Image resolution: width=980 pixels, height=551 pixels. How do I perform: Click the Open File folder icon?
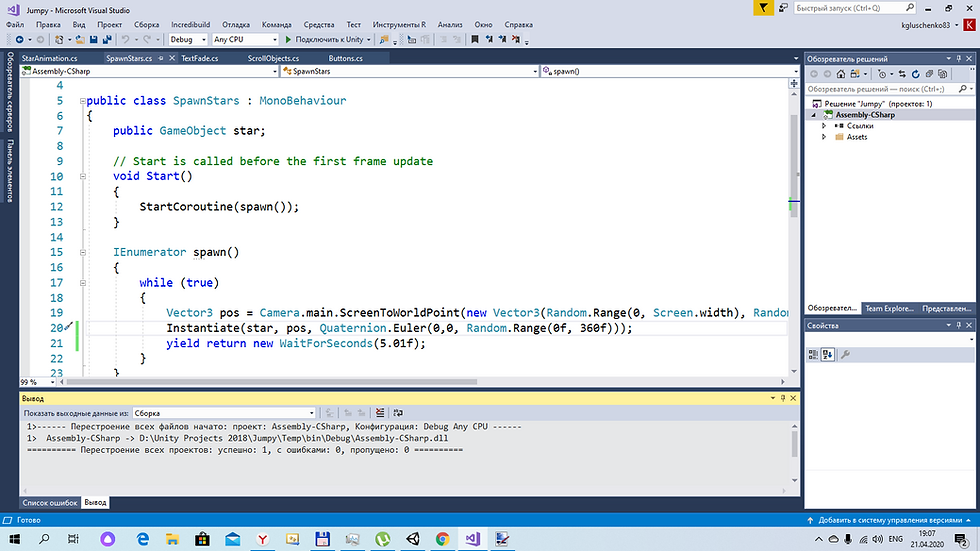click(x=80, y=39)
